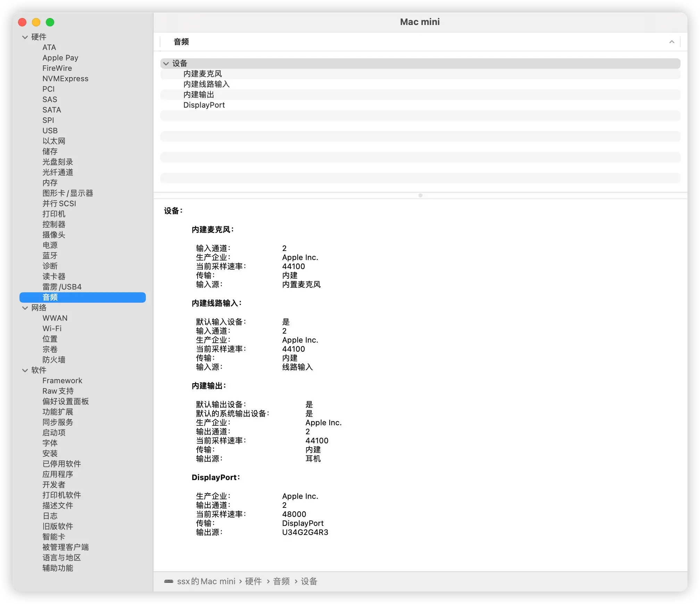Open 蓝牙 in the sidebar
The height and width of the screenshot is (604, 700).
(x=50, y=256)
